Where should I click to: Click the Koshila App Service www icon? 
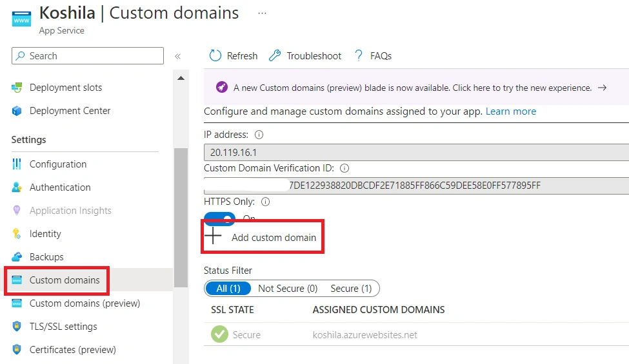[x=21, y=19]
